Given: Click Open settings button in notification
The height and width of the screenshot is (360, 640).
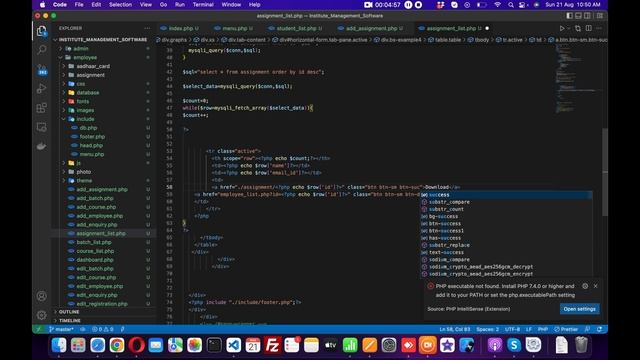Looking at the screenshot, I should tap(579, 309).
